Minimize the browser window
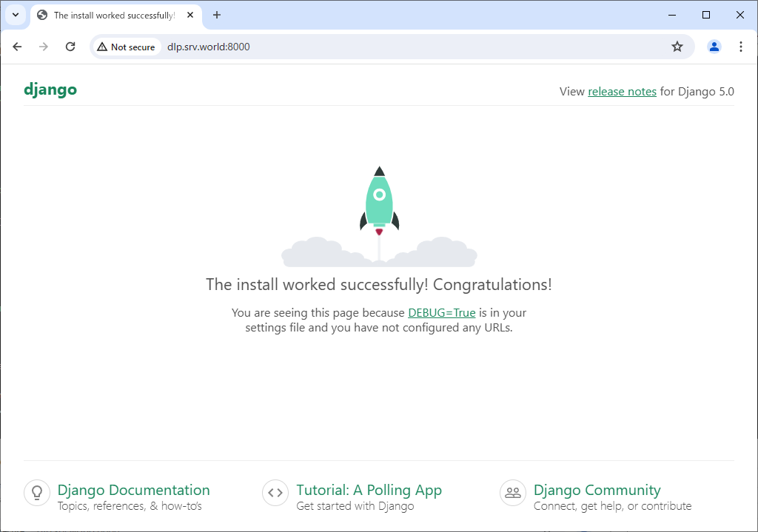This screenshot has height=532, width=758. coord(672,15)
